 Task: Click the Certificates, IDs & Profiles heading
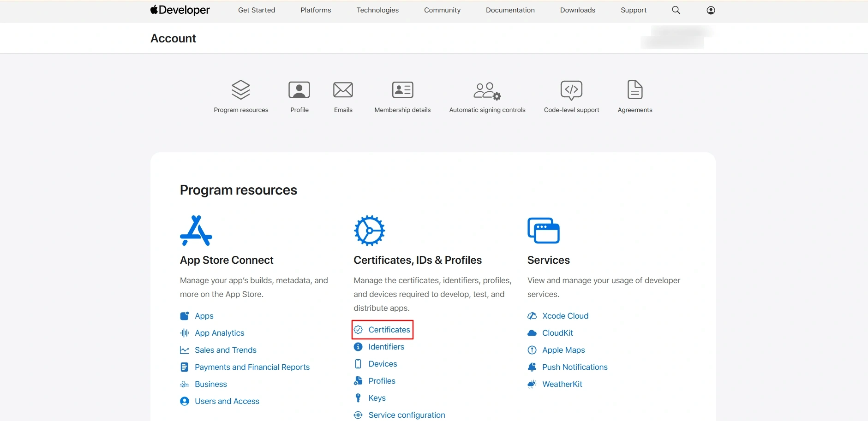coord(418,260)
